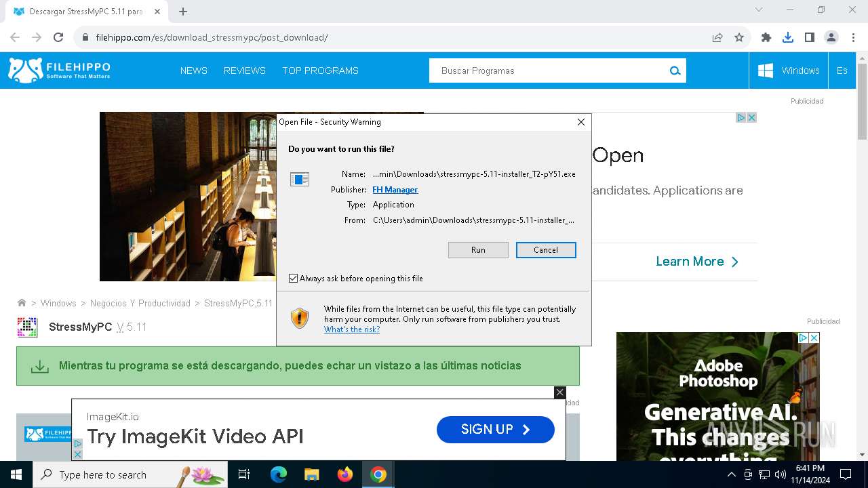Click the volume tray icon
The height and width of the screenshot is (488, 868).
click(x=780, y=474)
